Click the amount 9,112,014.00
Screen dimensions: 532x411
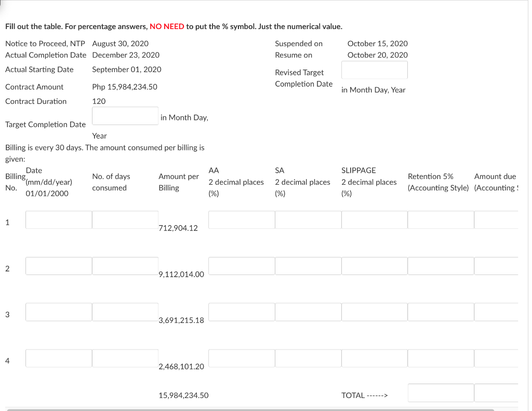click(181, 274)
